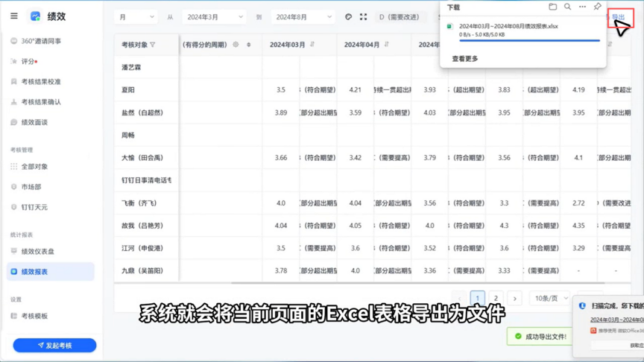The width and height of the screenshot is (644, 362).
Task: Click the 发起考核 button
Action: tap(54, 346)
